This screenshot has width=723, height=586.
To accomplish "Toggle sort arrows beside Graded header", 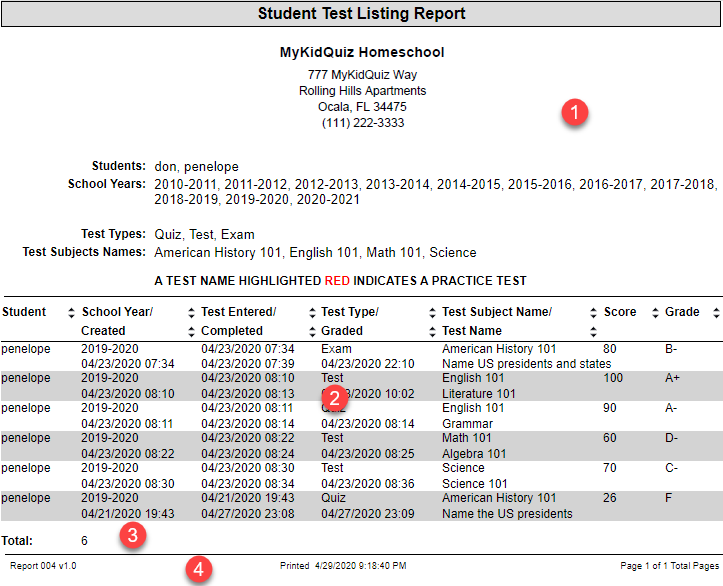I will coord(432,331).
